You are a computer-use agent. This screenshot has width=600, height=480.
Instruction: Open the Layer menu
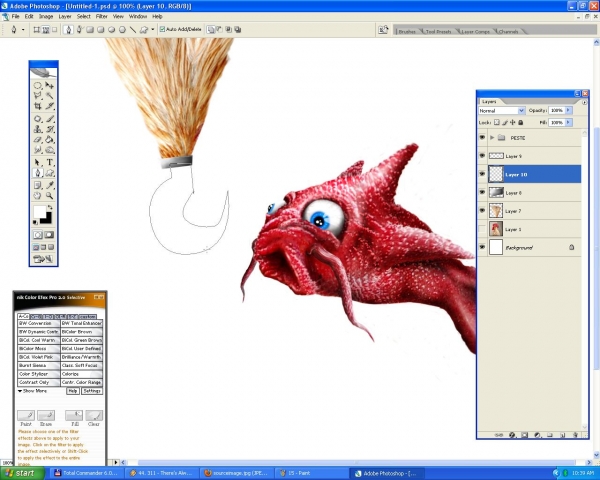pos(65,16)
